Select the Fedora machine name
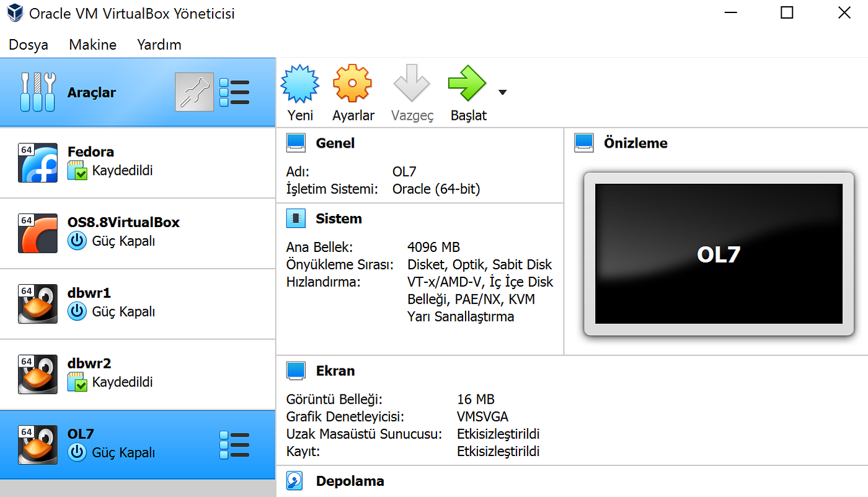The image size is (868, 497). click(91, 152)
